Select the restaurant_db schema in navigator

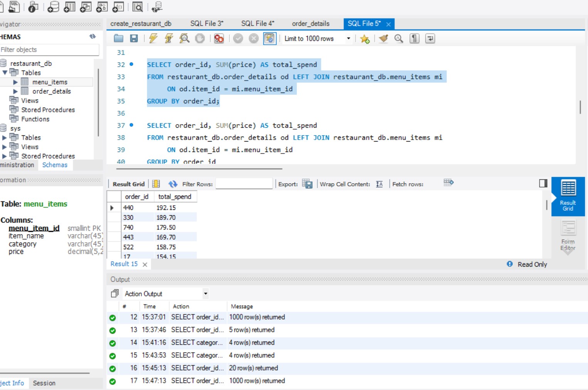(x=31, y=63)
